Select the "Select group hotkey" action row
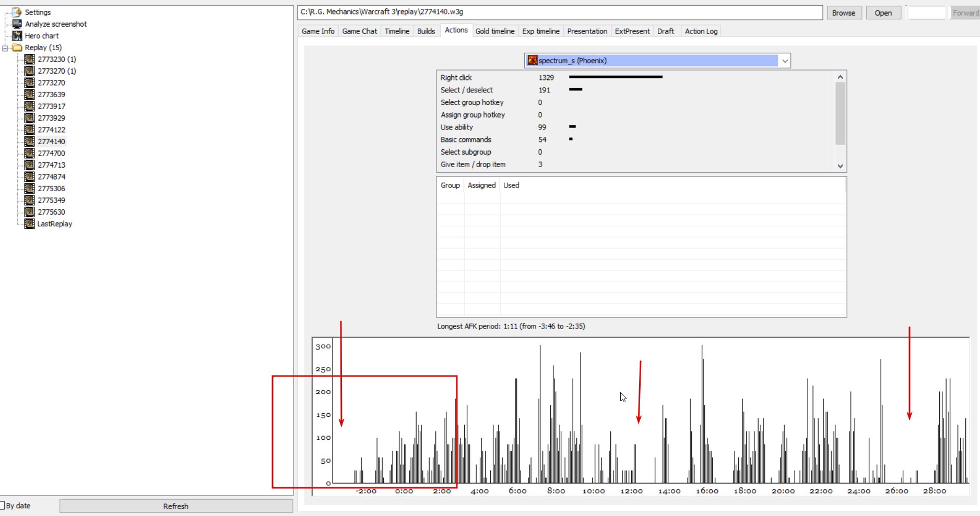Viewport: 980px width, 516px height. tap(635, 102)
